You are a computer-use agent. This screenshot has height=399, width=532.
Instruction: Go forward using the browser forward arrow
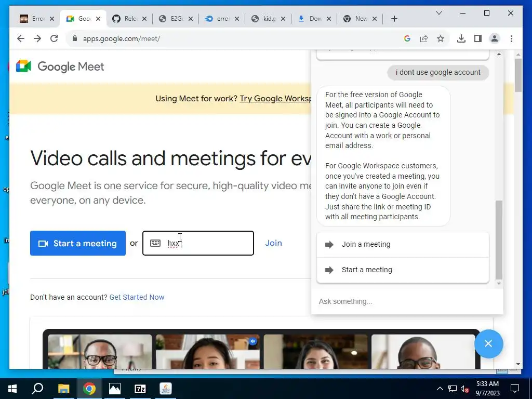[x=37, y=38]
